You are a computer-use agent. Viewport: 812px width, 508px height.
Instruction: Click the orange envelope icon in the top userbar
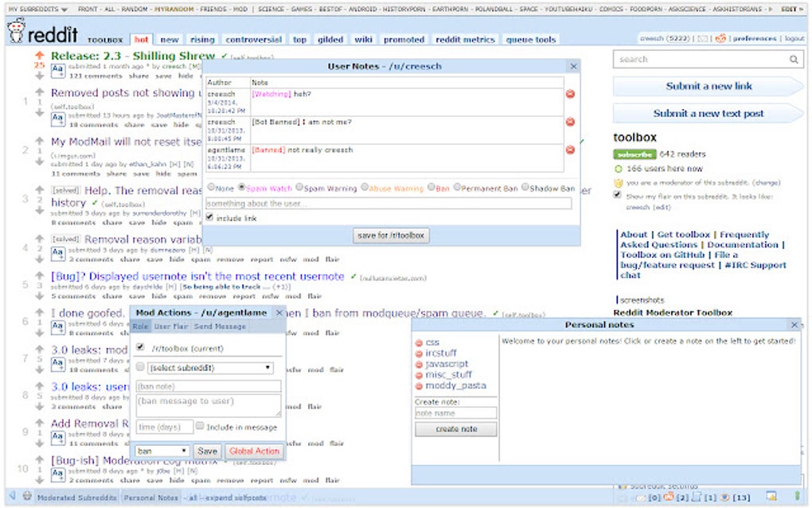tap(720, 39)
